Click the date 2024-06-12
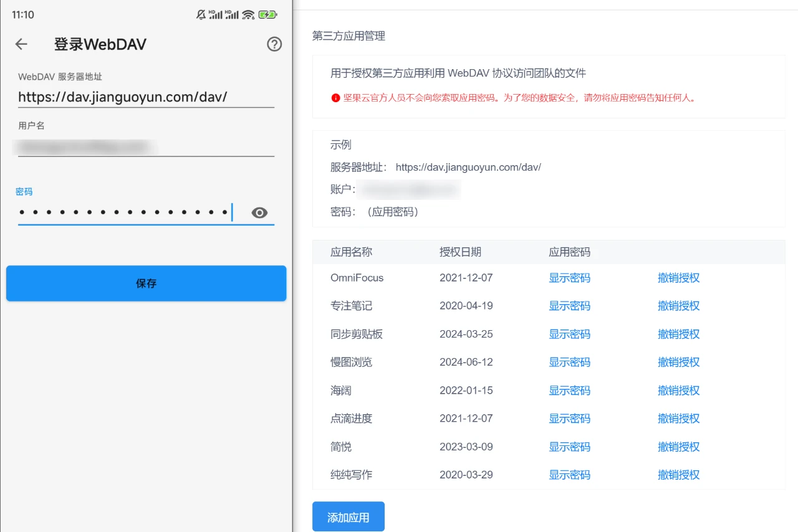Image resolution: width=798 pixels, height=532 pixels. click(466, 362)
